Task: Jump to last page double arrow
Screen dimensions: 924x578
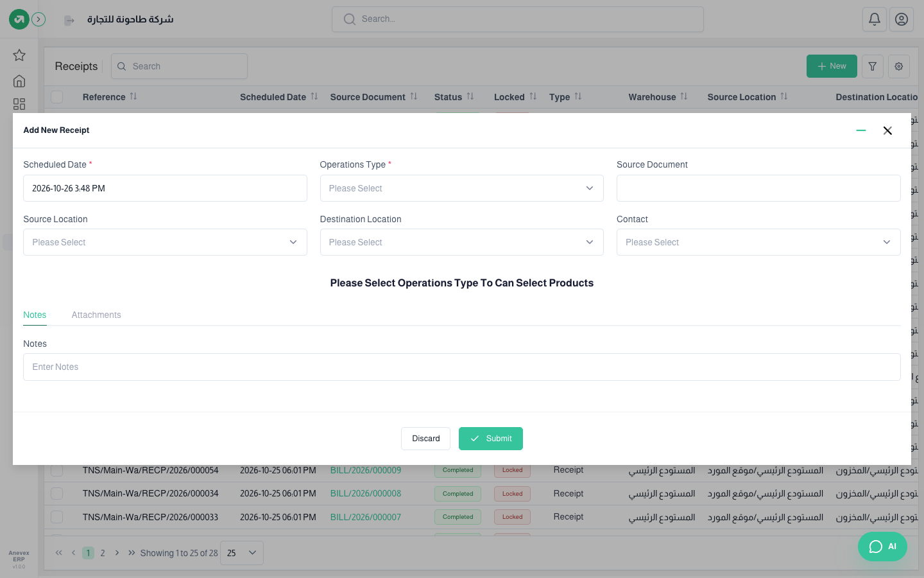Action: (x=132, y=553)
